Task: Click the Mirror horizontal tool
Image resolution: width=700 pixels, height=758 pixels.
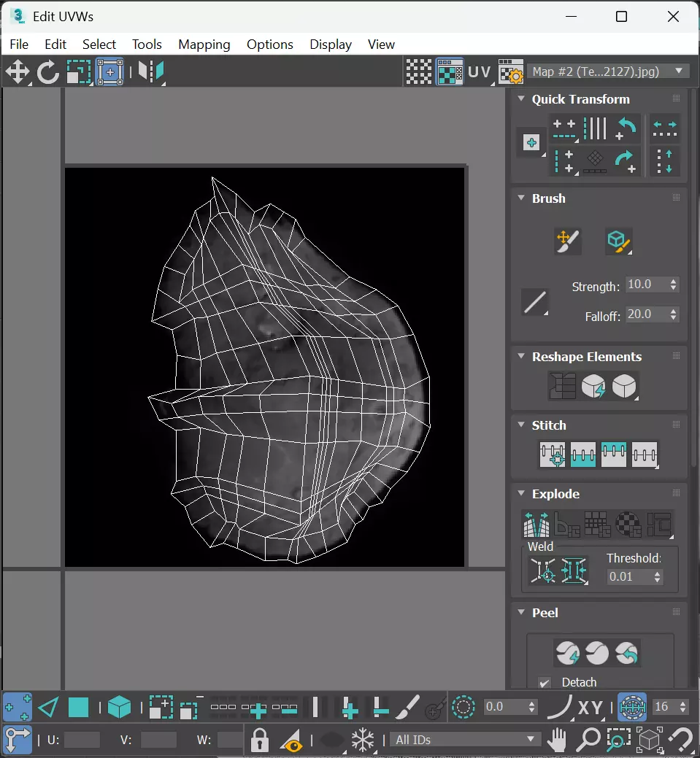Action: coord(151,71)
